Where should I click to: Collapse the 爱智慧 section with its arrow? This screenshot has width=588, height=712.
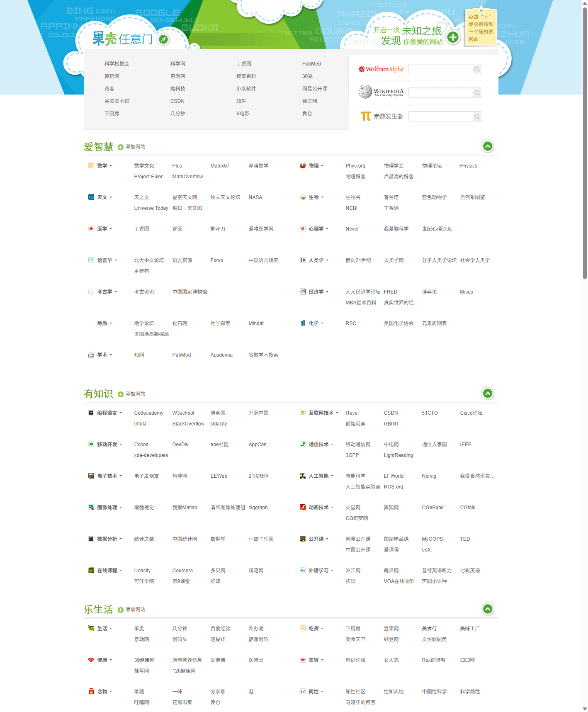click(488, 146)
